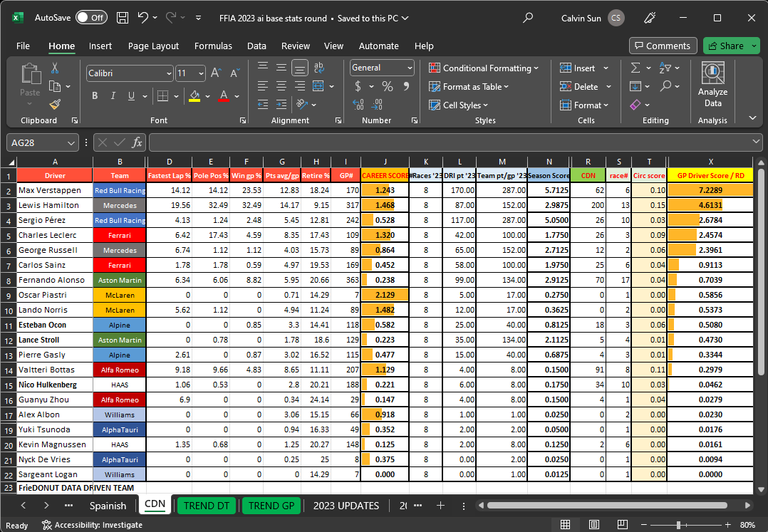Toggle the AutoSave switch

click(x=92, y=18)
